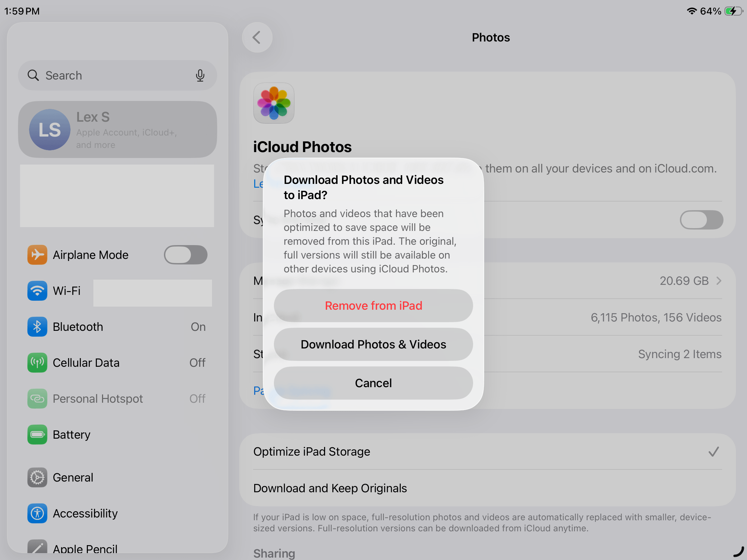Select General row in sidebar
747x560 pixels.
118,477
